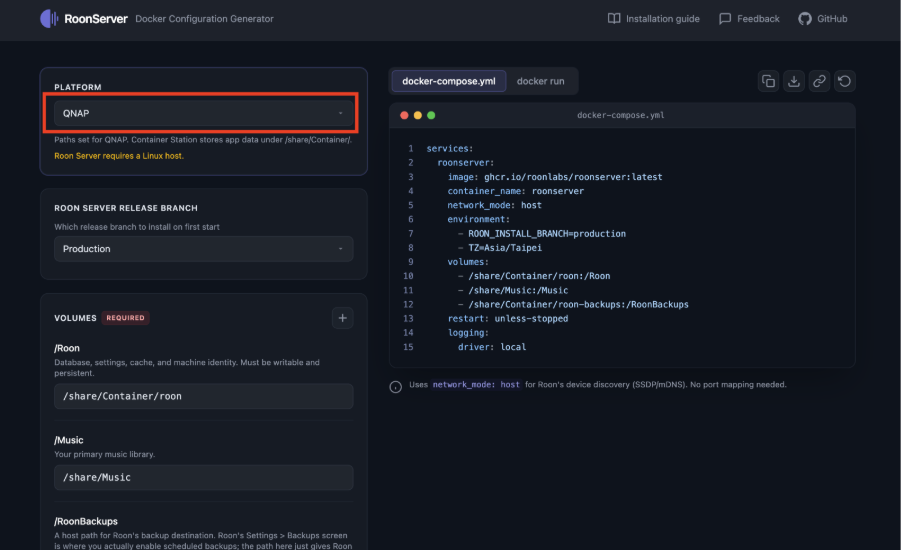This screenshot has height=550, width=901.
Task: Download the compose file with download icon
Action: coord(794,81)
